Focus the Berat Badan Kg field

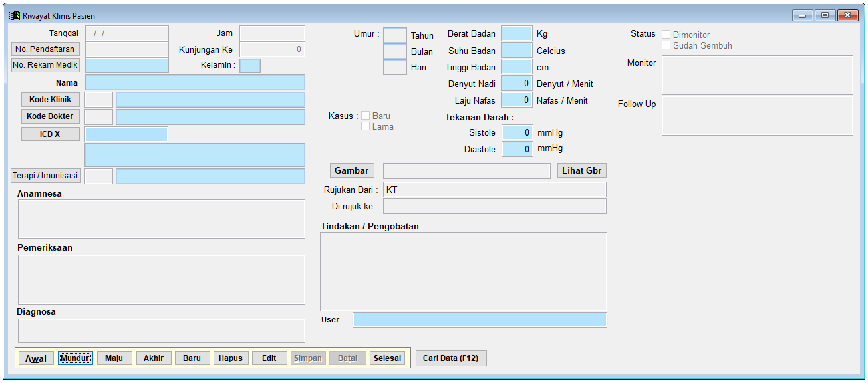(517, 33)
